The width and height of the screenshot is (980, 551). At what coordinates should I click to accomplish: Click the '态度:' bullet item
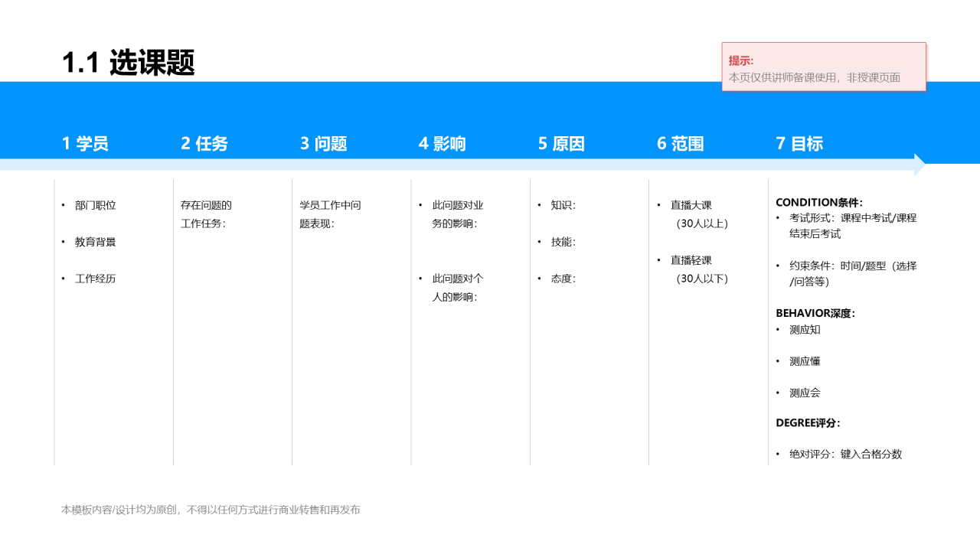click(x=563, y=279)
